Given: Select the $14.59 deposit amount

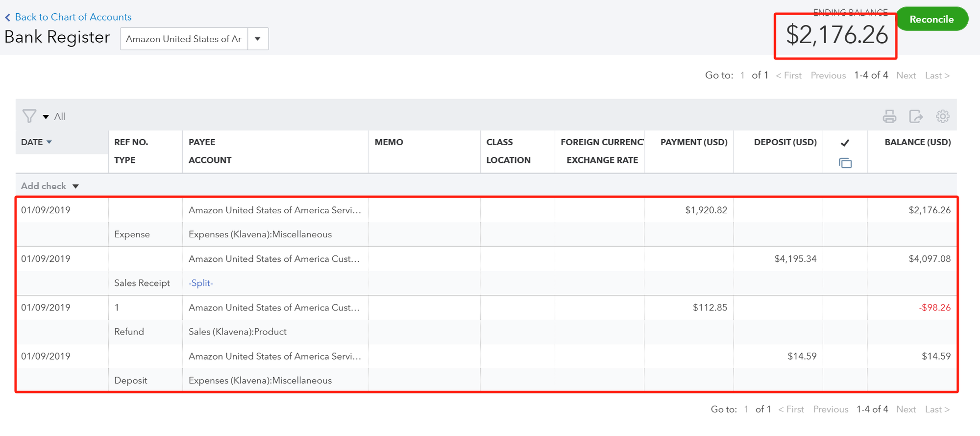Looking at the screenshot, I should tap(802, 357).
